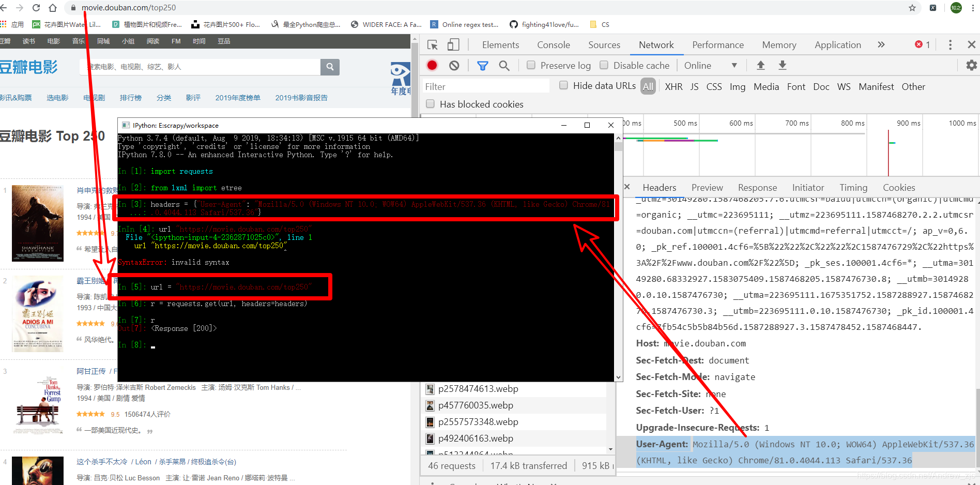Viewport: 980px width, 485px height.
Task: Open network settings gear icon
Action: tap(971, 65)
